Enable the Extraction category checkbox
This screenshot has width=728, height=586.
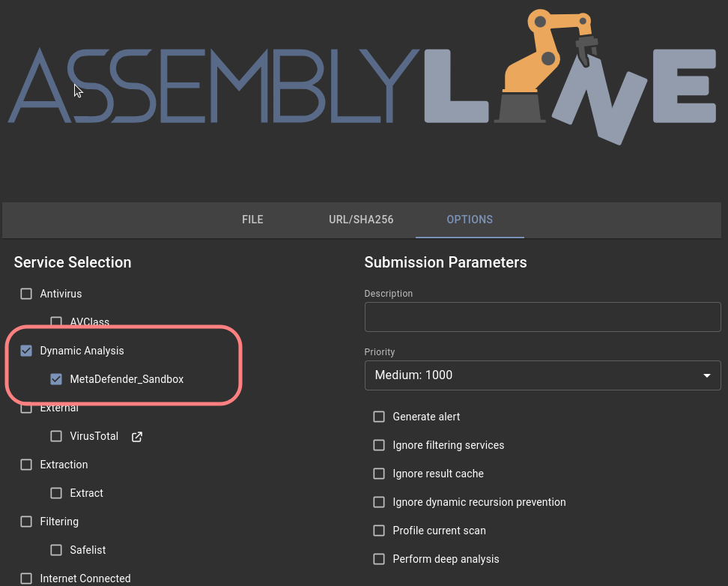26,465
